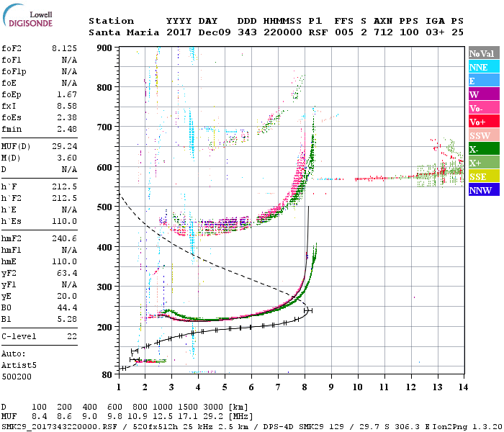The width and height of the screenshot is (504, 432).
Task: Click the P1 value RSF
Action: (x=318, y=32)
